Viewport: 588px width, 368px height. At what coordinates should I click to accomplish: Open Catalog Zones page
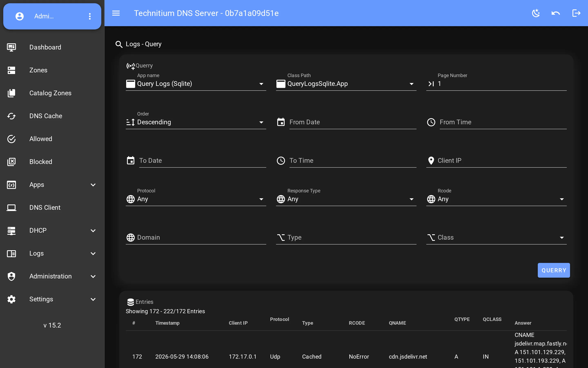pyautogui.click(x=52, y=93)
